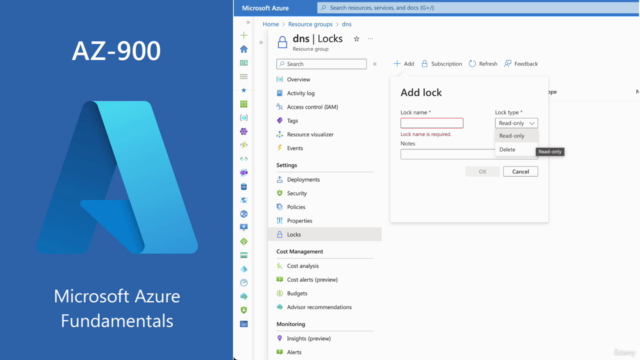Screen dimensions: 640x360
Task: Expand the blade with double chevron
Action: (261, 42)
